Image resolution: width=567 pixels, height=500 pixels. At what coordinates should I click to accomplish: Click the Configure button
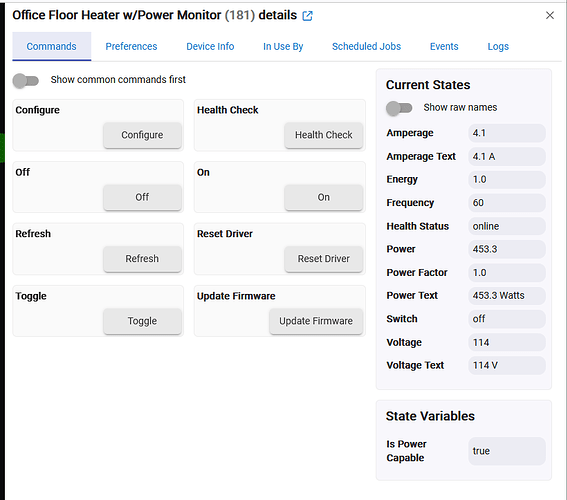tap(142, 135)
